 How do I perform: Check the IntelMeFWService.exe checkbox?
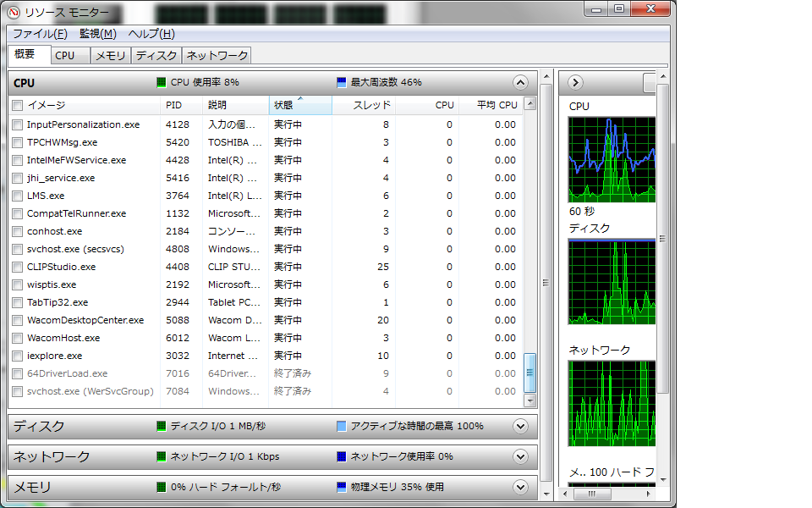pos(18,160)
